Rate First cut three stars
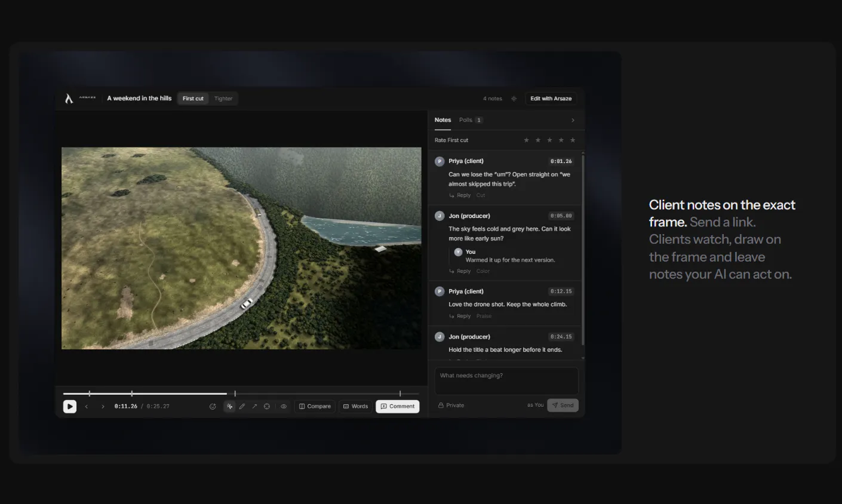The height and width of the screenshot is (504, 842). click(549, 140)
